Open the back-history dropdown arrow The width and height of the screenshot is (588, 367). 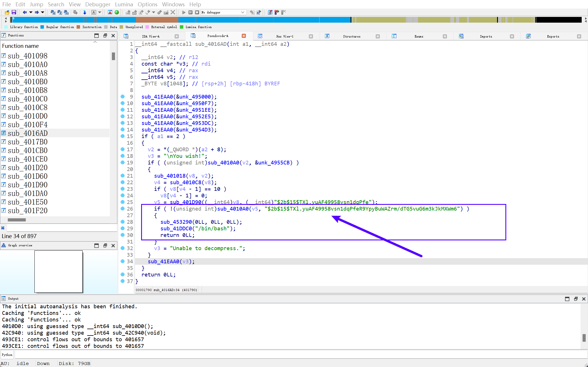tap(31, 12)
